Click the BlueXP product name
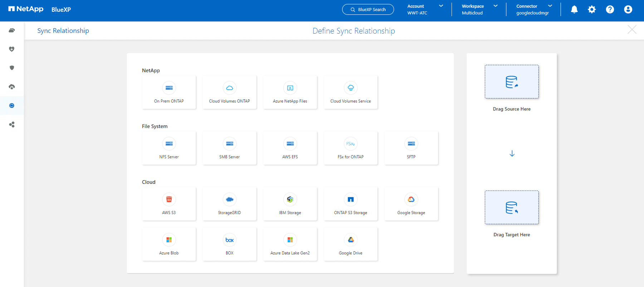Image resolution: width=644 pixels, height=287 pixels. tap(61, 10)
